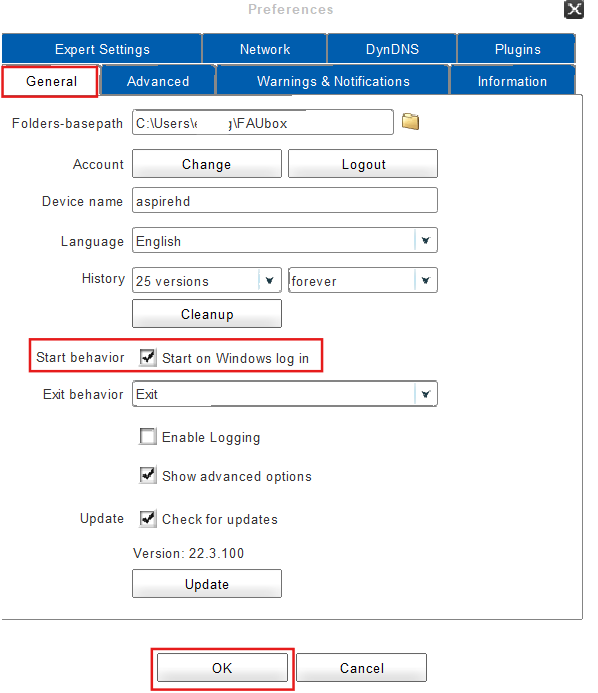The width and height of the screenshot is (598, 693).
Task: Toggle Show advanced options checkbox
Action: pos(148,475)
